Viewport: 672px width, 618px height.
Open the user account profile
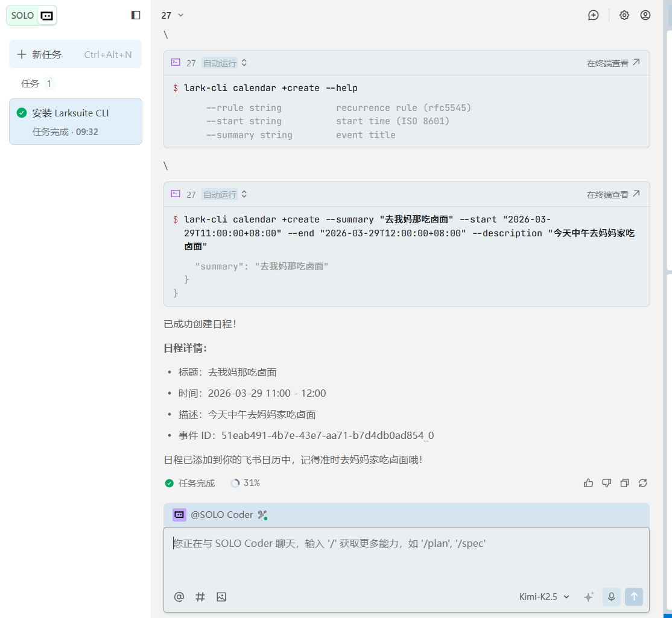(x=645, y=16)
